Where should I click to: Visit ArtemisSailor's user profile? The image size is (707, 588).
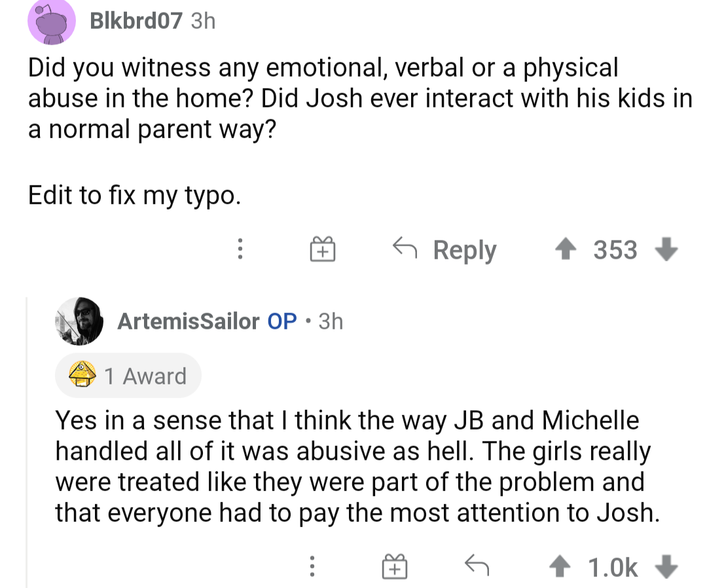point(188,321)
